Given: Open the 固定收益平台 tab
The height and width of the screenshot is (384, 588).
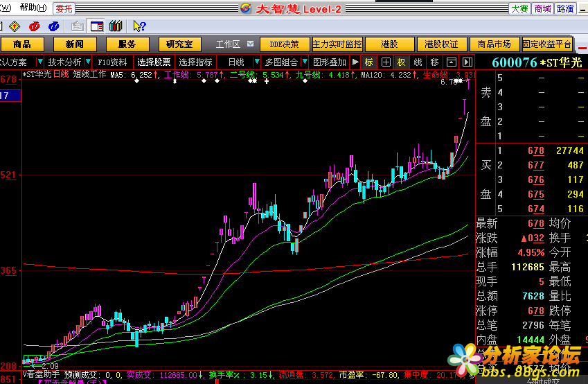Looking at the screenshot, I should (547, 44).
